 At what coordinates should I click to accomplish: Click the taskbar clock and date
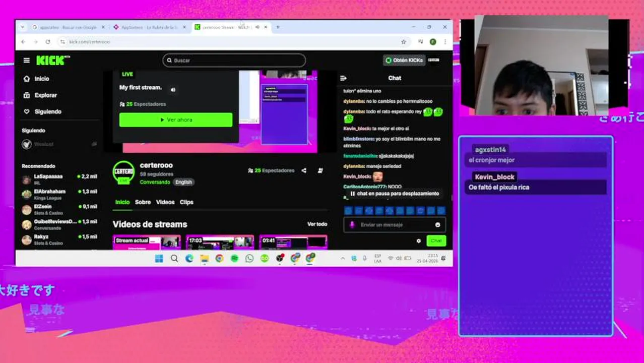pos(427,259)
